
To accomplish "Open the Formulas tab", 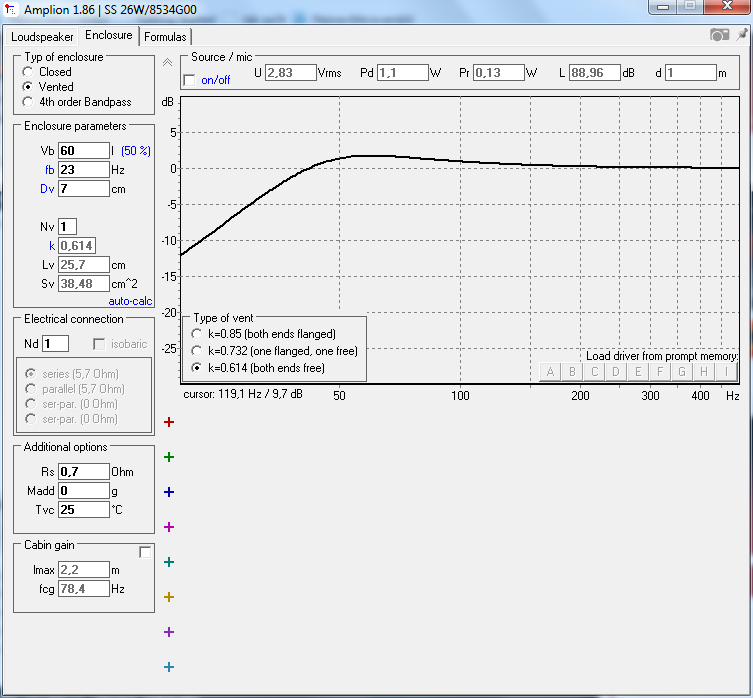I will [x=165, y=37].
